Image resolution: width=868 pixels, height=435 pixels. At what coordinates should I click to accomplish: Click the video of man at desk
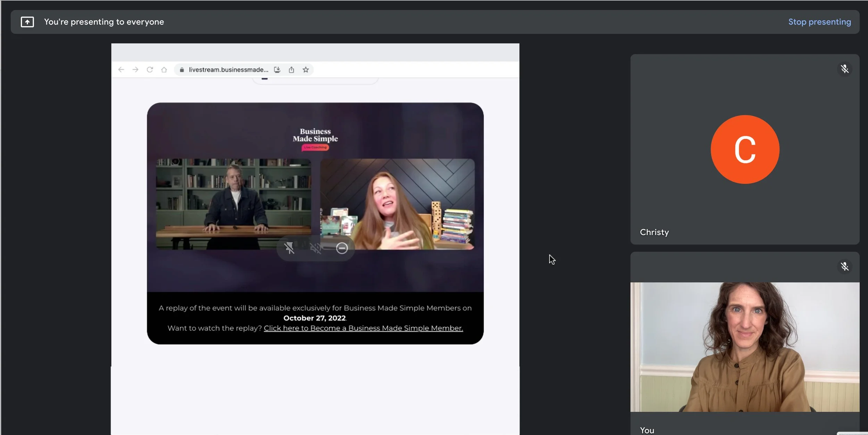(233, 204)
